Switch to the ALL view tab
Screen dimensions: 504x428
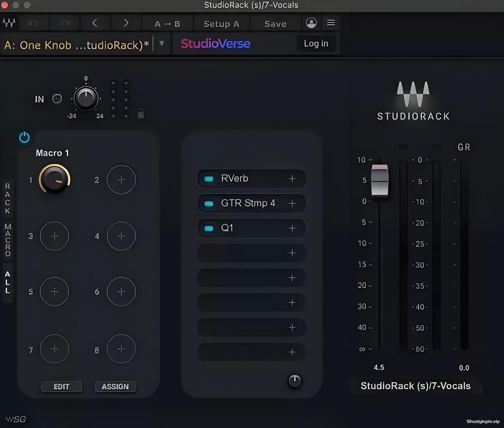coord(8,282)
